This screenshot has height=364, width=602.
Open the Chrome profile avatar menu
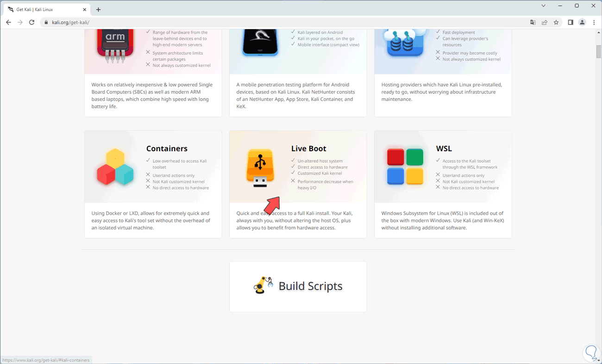[583, 22]
